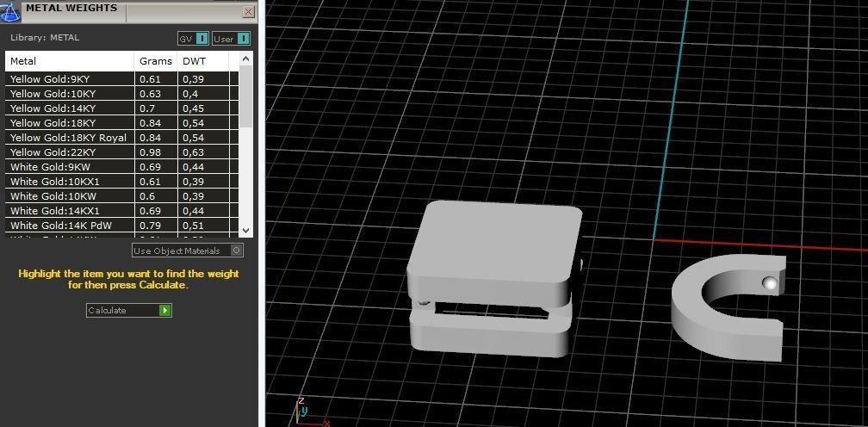Select the Yellow Gold:18KY row

pyautogui.click(x=121, y=123)
